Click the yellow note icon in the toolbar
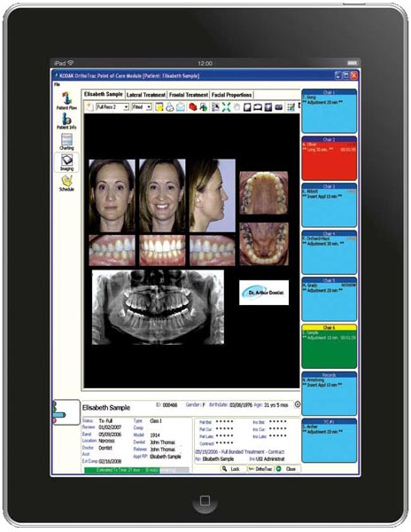 (159, 107)
